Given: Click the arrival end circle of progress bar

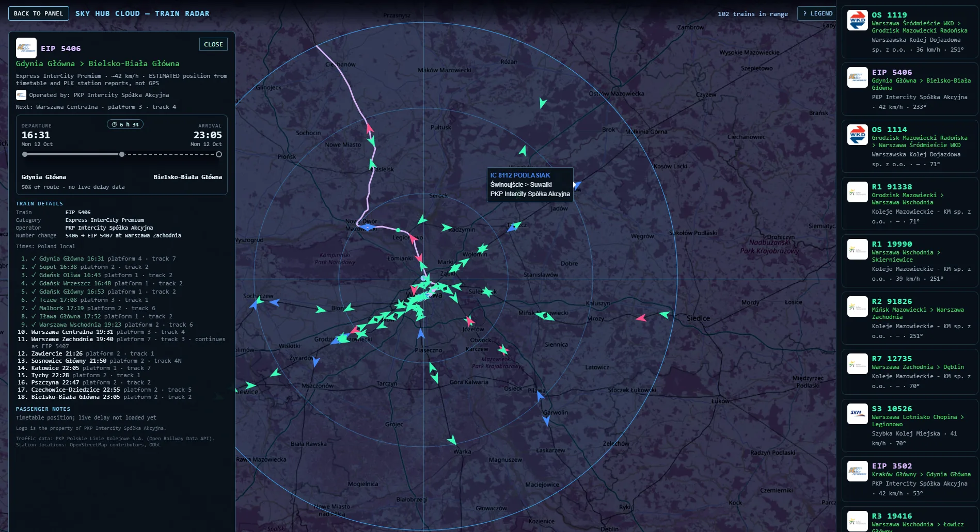Looking at the screenshot, I should 219,154.
